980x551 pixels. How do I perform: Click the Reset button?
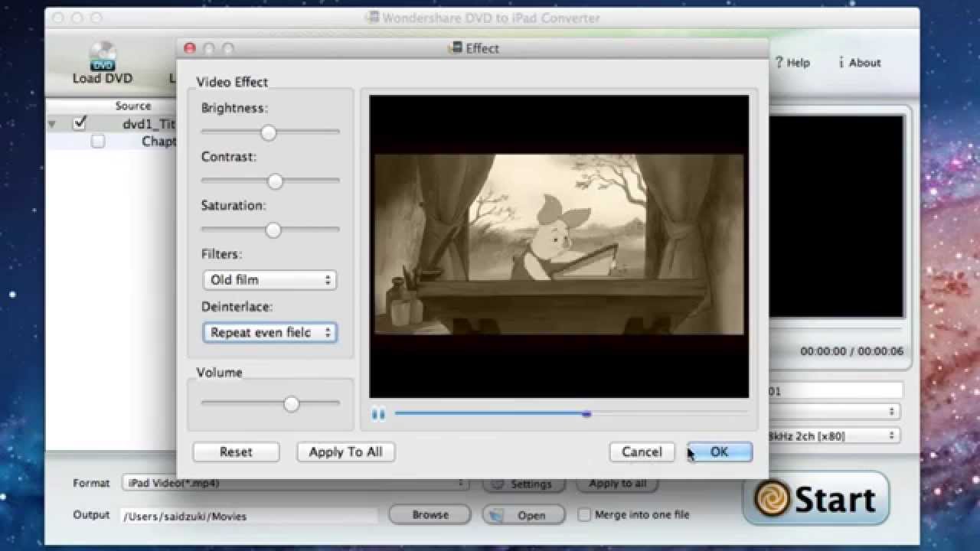236,452
